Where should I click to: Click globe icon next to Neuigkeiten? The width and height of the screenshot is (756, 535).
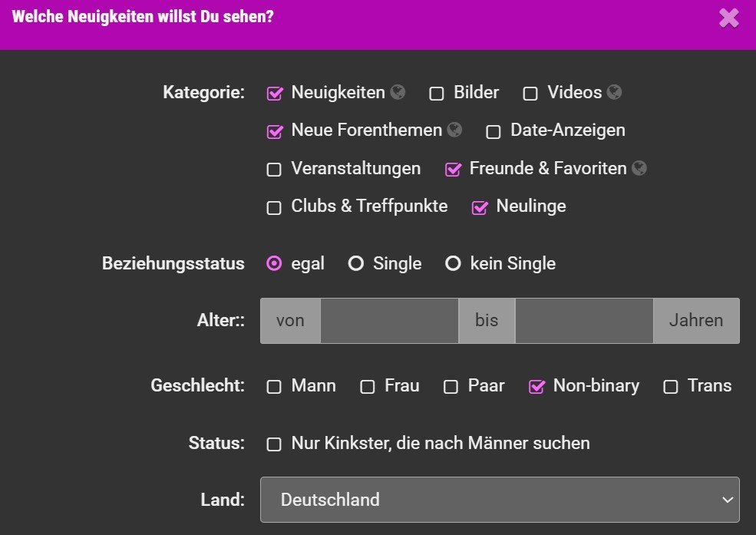point(397,93)
